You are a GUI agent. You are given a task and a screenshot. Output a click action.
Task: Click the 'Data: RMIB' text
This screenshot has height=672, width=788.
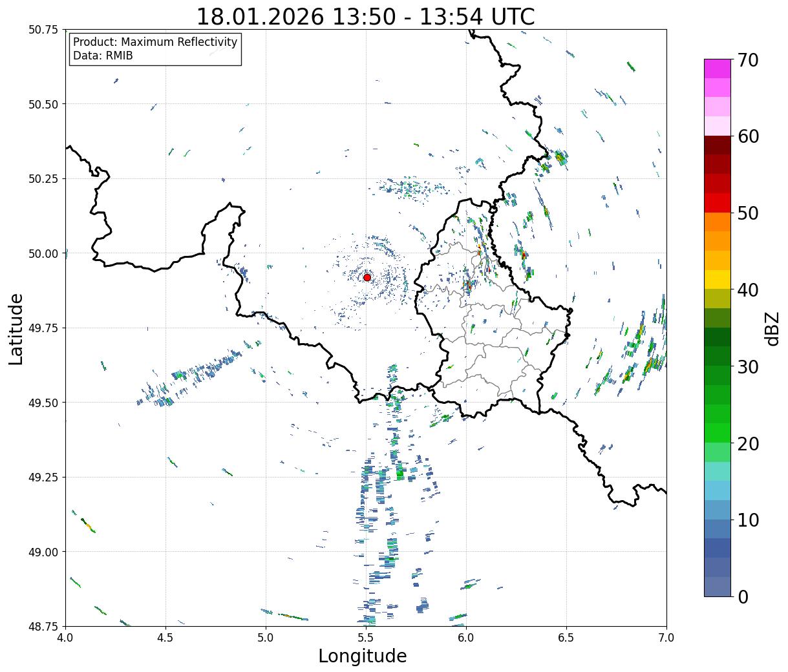click(x=103, y=56)
